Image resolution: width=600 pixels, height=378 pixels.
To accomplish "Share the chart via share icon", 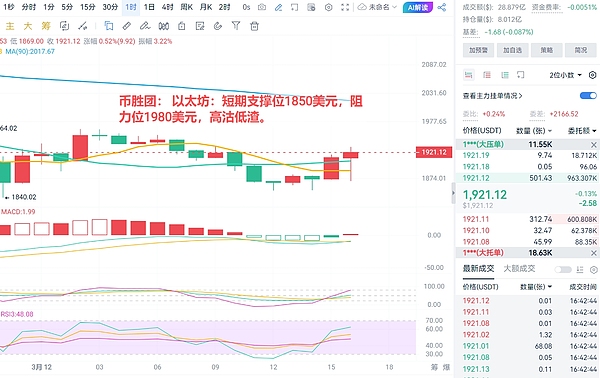I will tap(442, 7).
